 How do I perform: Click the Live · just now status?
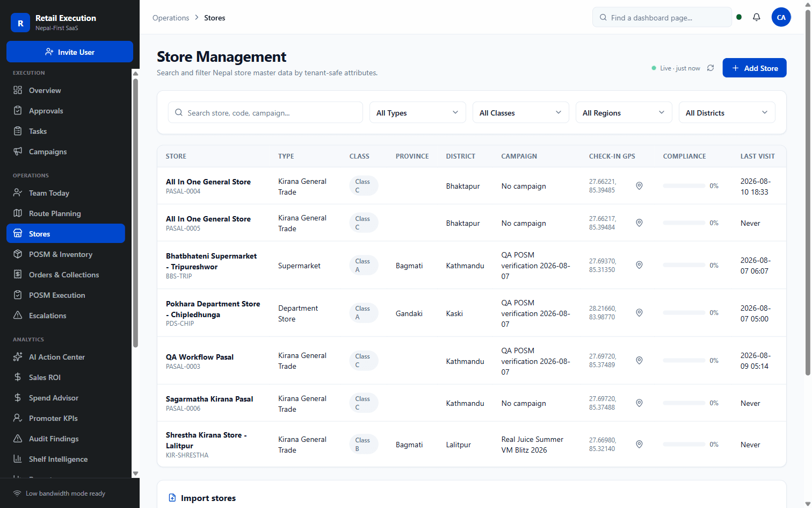[x=676, y=68]
